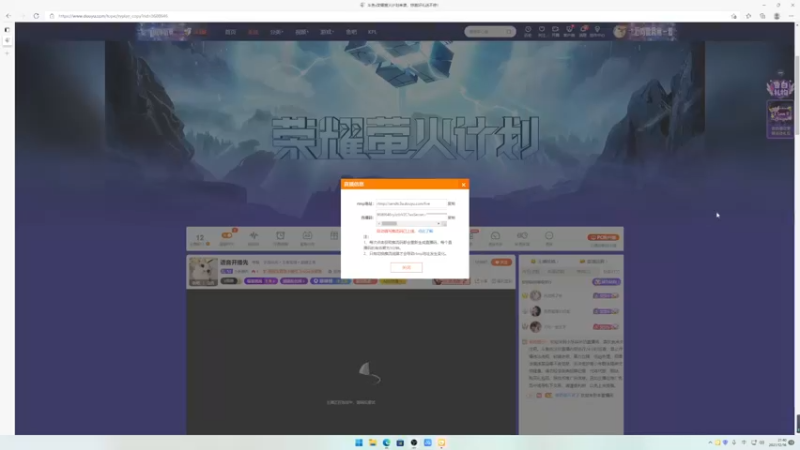Open the Windows Start button on the taskbar
The width and height of the screenshot is (800, 450).
coord(359,442)
